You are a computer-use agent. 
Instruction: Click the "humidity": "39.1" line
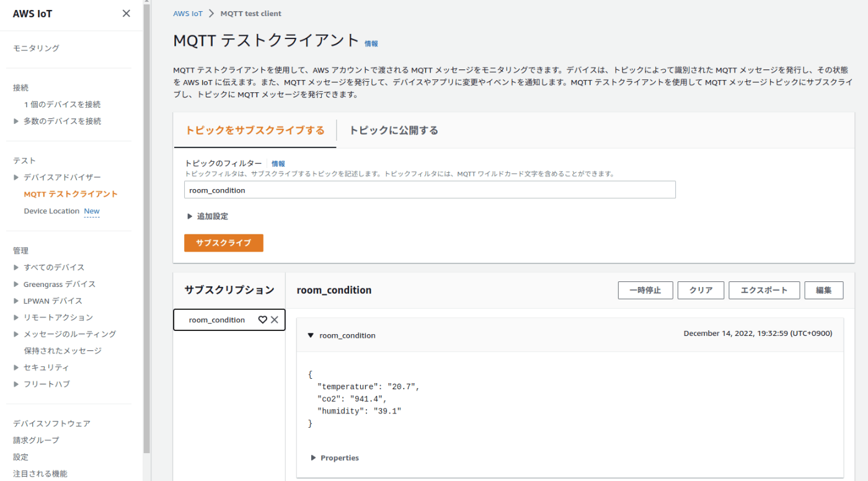359,411
